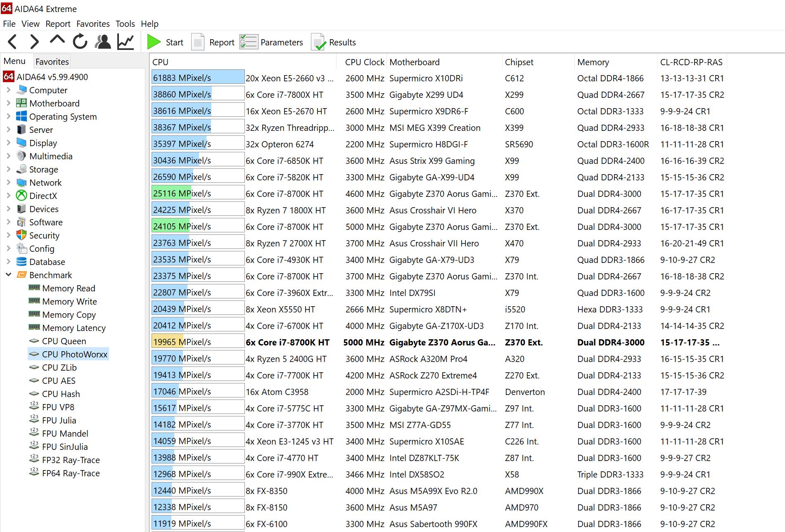This screenshot has height=532, width=785.
Task: Select the DirectX Xbox icon
Action: click(x=21, y=195)
